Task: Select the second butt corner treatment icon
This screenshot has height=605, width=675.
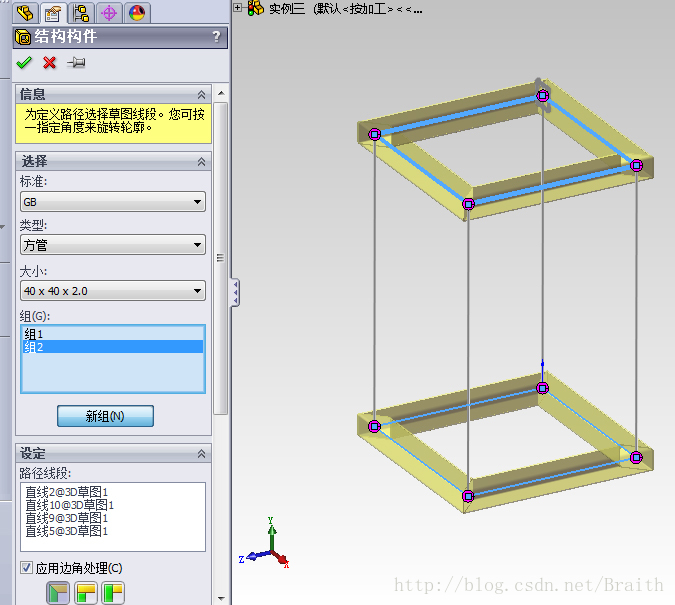Action: [113, 592]
